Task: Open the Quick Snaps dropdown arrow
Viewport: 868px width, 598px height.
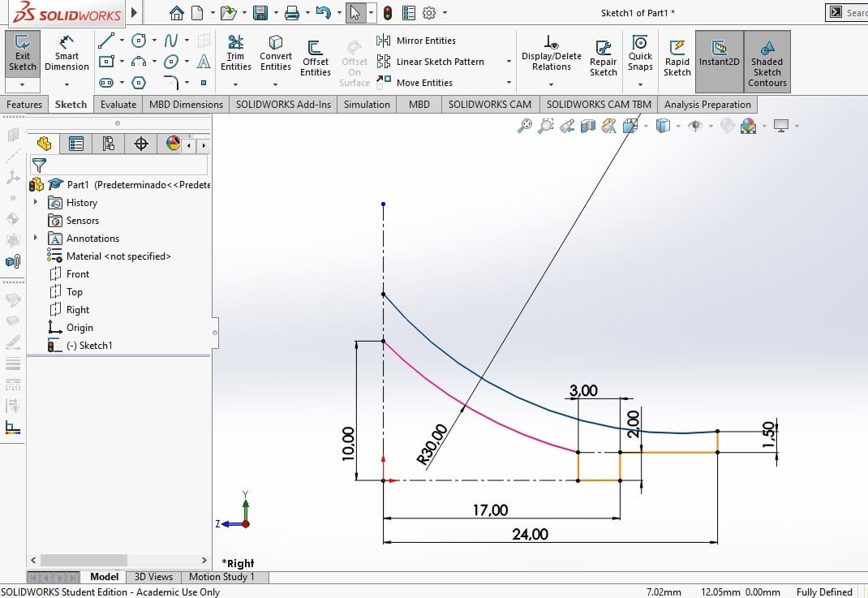Action: click(640, 84)
